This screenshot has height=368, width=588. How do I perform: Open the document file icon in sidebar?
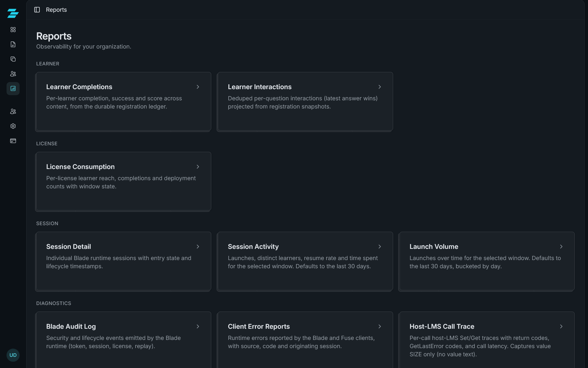(13, 44)
